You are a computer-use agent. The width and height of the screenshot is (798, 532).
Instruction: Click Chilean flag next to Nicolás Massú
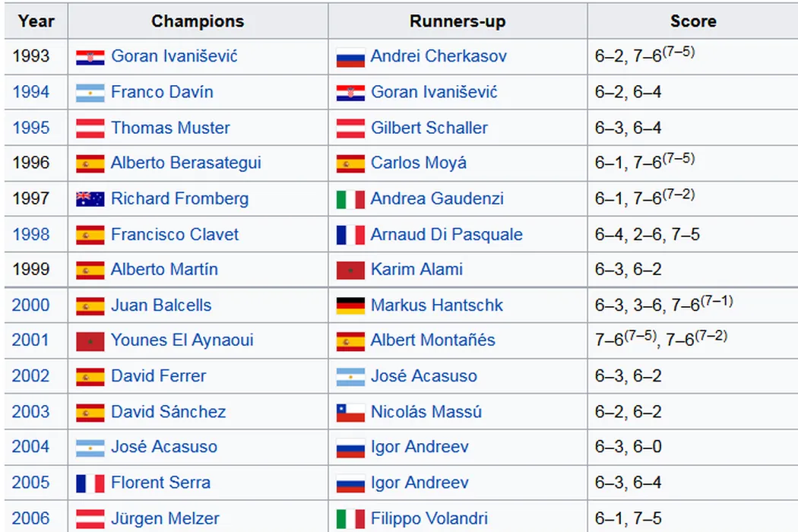click(350, 413)
